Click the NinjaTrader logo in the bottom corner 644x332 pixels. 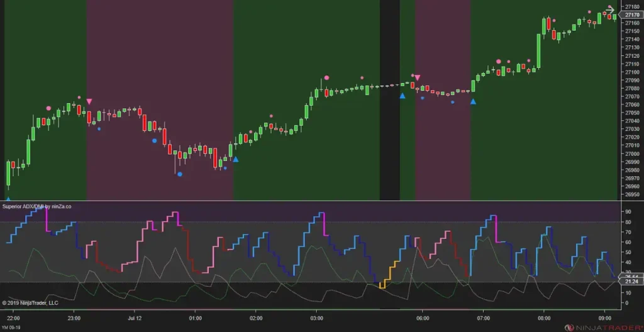[x=602, y=328]
